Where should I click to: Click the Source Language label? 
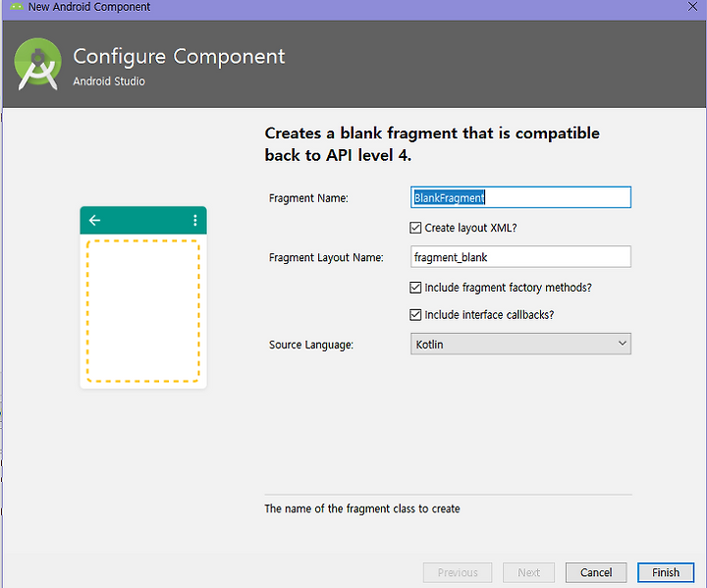click(x=311, y=345)
